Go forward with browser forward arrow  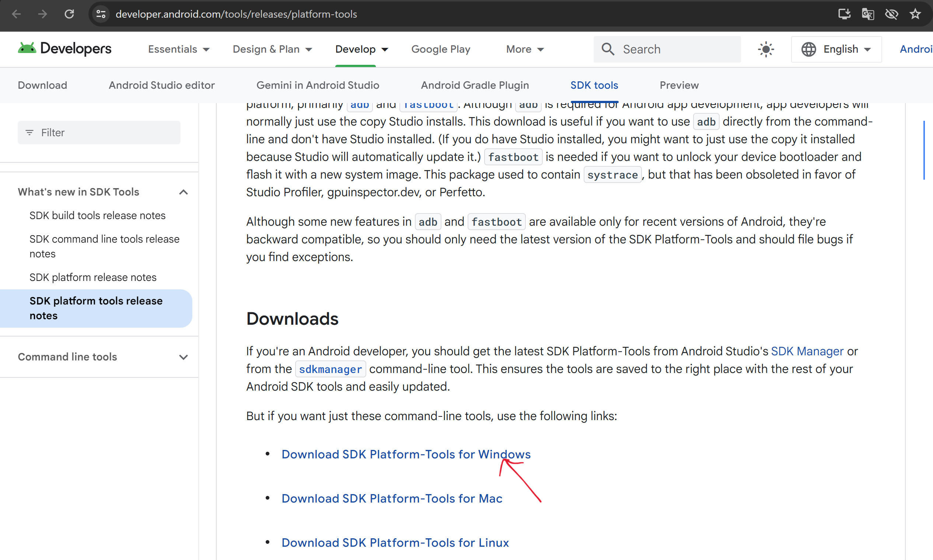(43, 14)
